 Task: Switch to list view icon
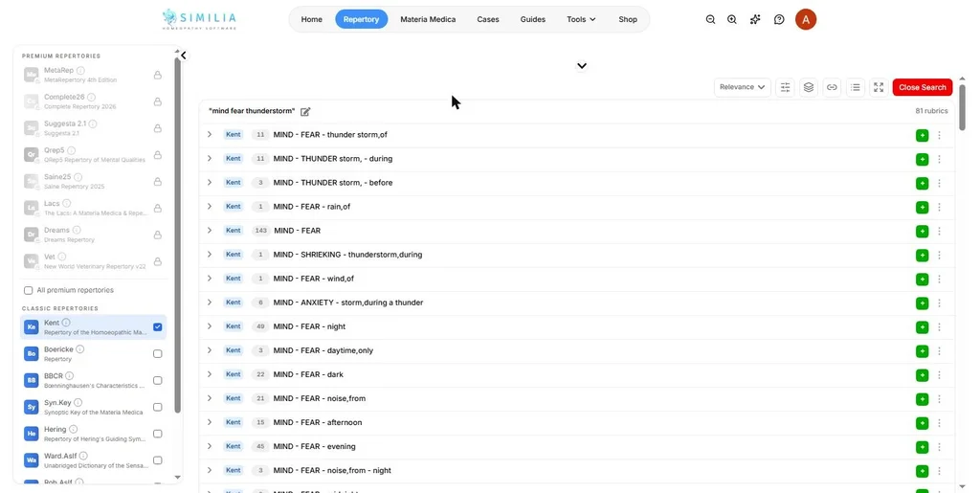(x=855, y=87)
